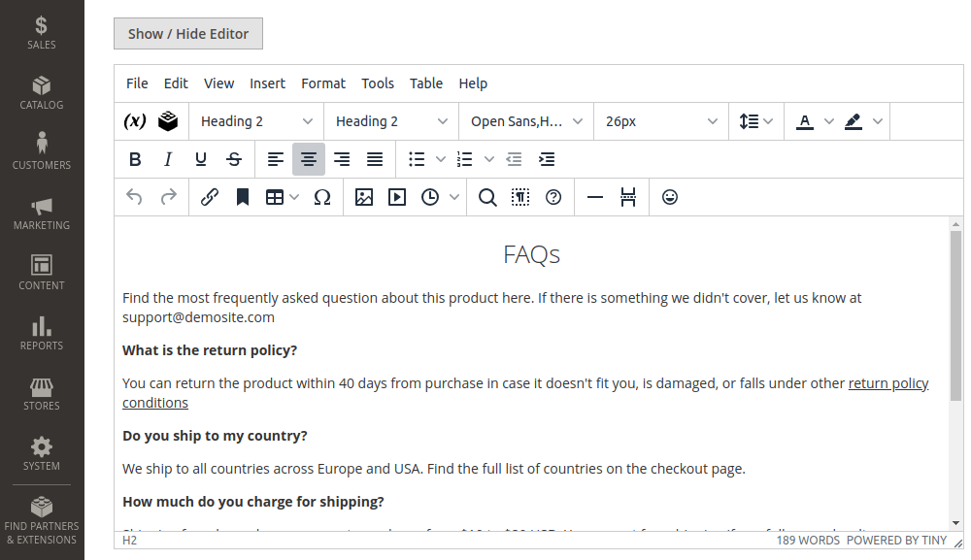Undo the last edit
Screen dimensions: 971x560
click(x=134, y=197)
